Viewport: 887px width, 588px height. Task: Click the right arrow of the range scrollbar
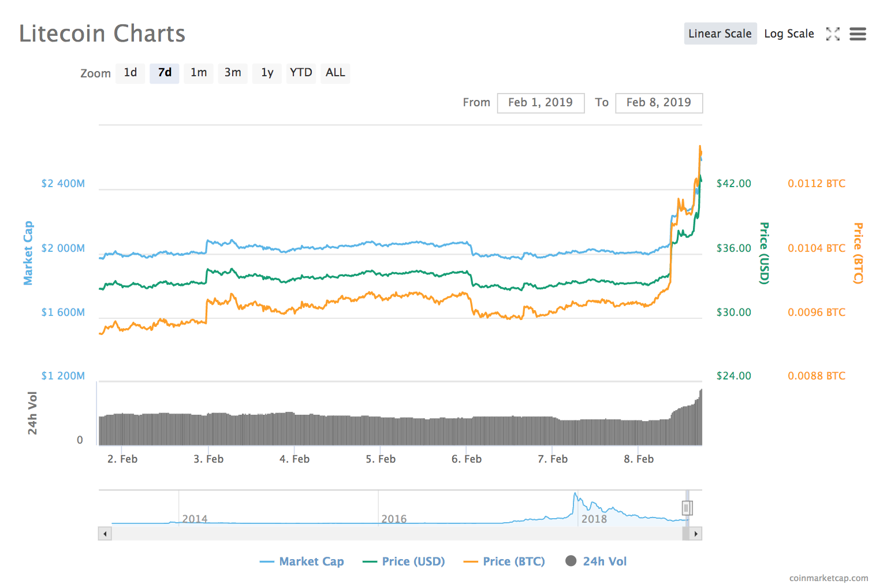point(696,533)
